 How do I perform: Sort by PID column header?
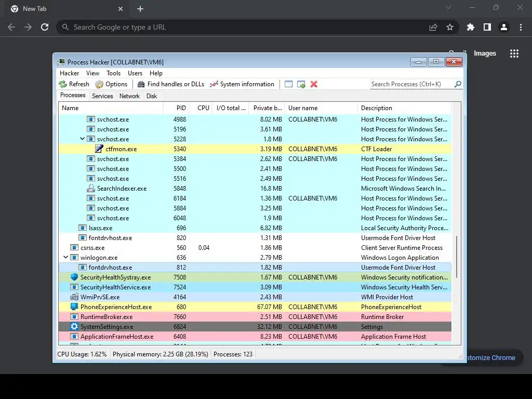pos(176,108)
